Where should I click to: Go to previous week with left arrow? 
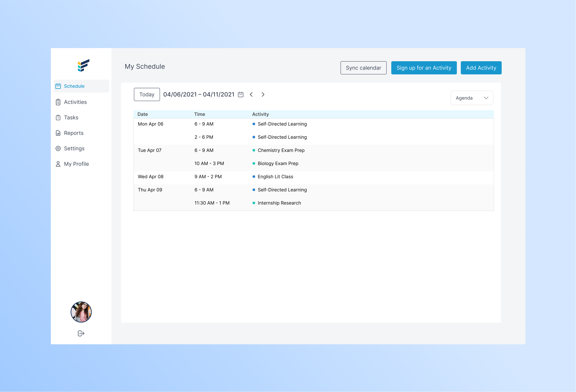pos(251,94)
